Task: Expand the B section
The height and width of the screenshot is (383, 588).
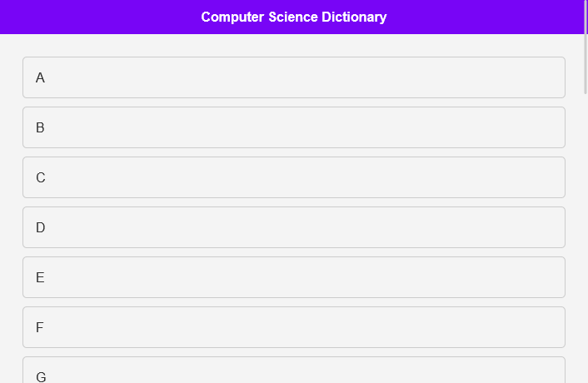Action: click(x=293, y=127)
